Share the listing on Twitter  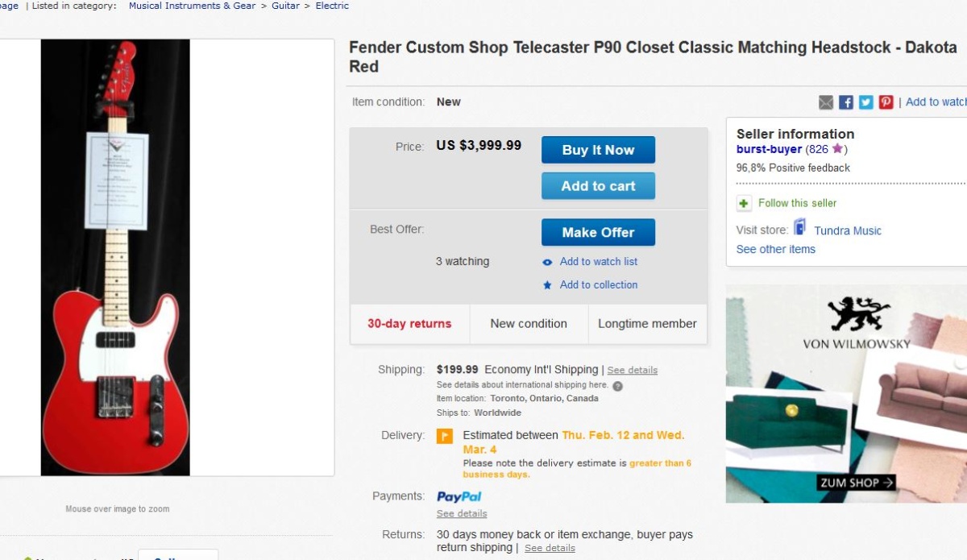(x=865, y=102)
